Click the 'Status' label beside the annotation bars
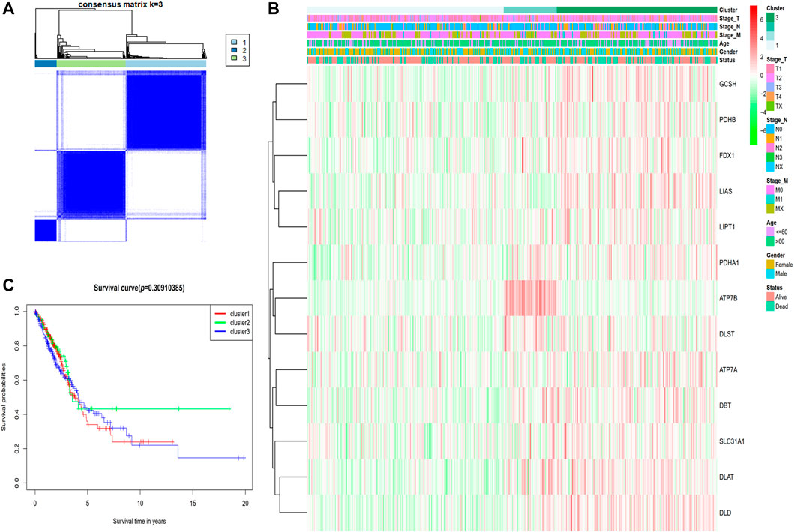The height and width of the screenshot is (532, 794). point(727,60)
